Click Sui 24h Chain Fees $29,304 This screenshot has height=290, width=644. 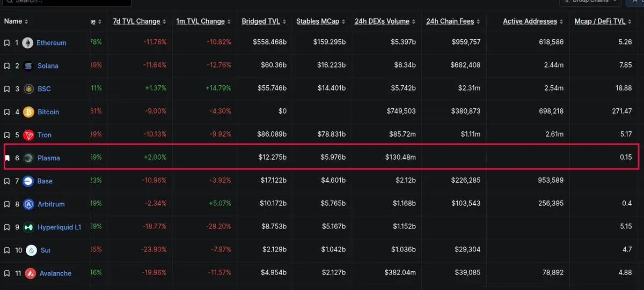coord(468,250)
